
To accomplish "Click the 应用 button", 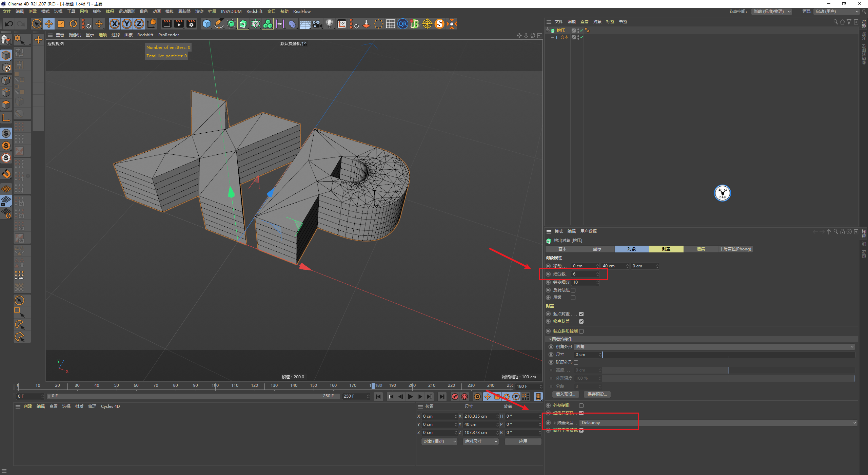I will point(523,441).
